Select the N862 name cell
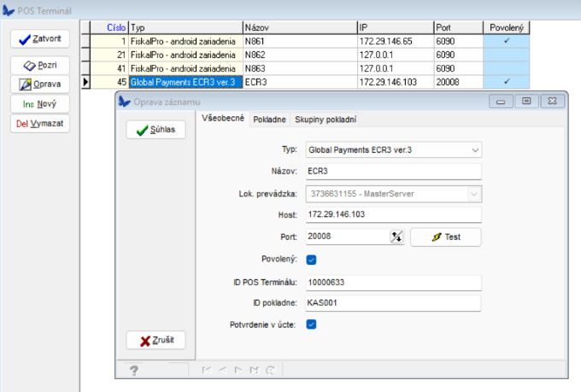The height and width of the screenshot is (392, 581). pos(300,55)
